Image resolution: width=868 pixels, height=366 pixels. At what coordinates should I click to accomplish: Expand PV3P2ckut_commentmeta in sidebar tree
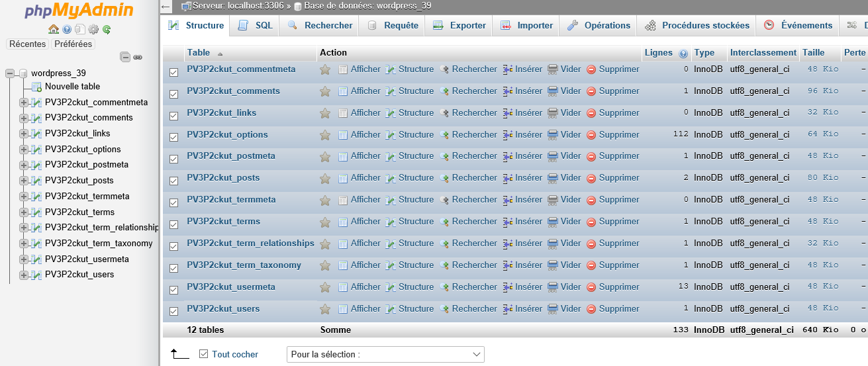(23, 103)
